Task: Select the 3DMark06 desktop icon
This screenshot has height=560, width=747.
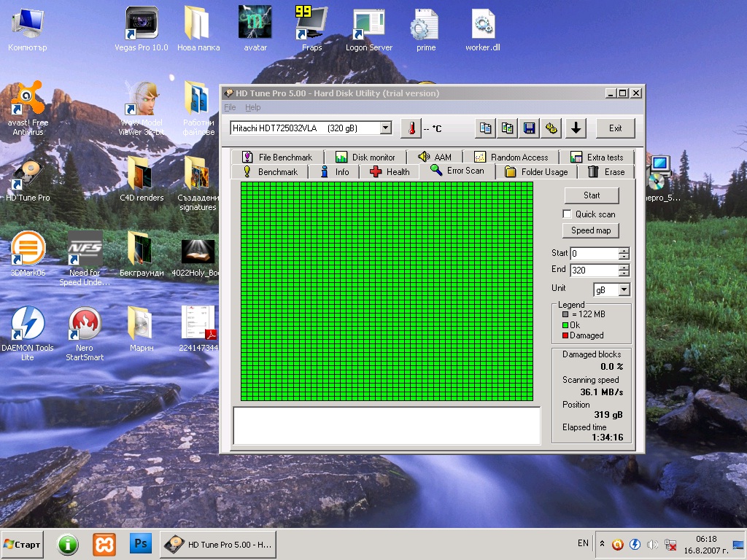Action: tap(28, 254)
